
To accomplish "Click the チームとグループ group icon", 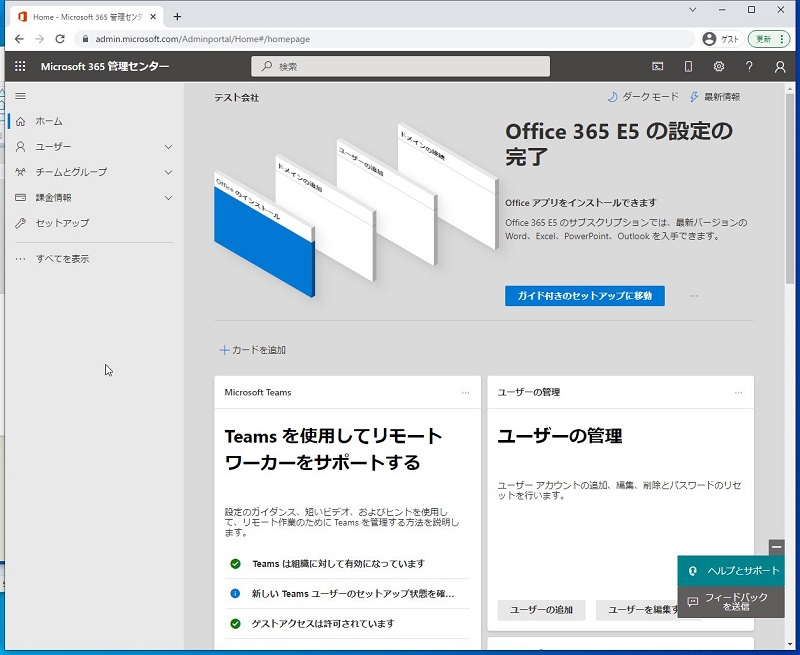I will tap(20, 172).
